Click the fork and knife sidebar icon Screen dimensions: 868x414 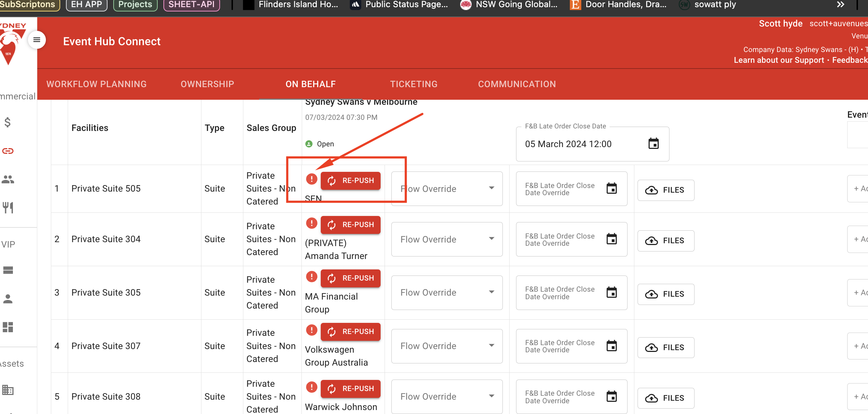[8, 207]
